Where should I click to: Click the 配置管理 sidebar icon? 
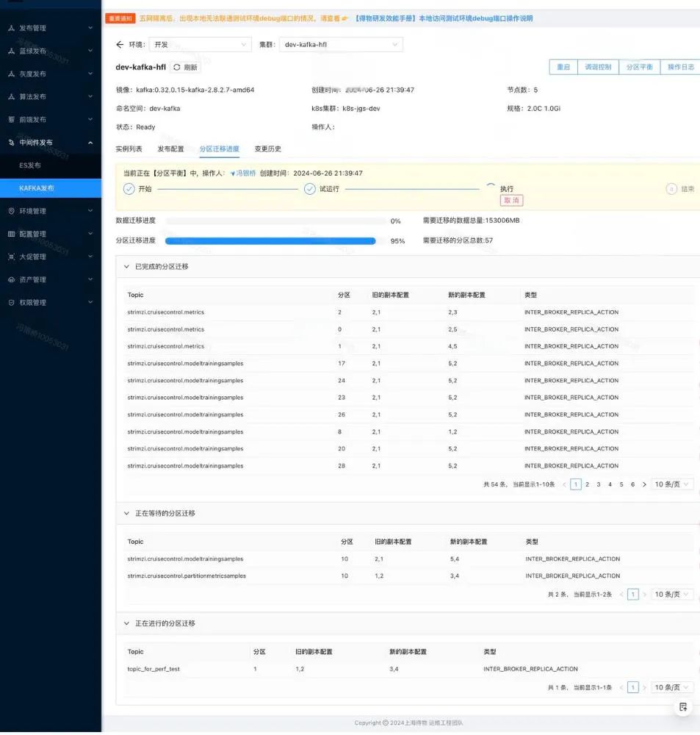(11, 234)
